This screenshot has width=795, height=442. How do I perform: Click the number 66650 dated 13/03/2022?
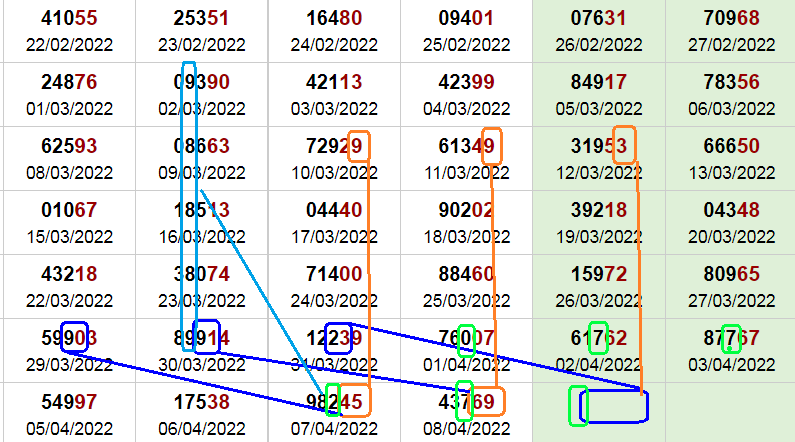click(731, 147)
